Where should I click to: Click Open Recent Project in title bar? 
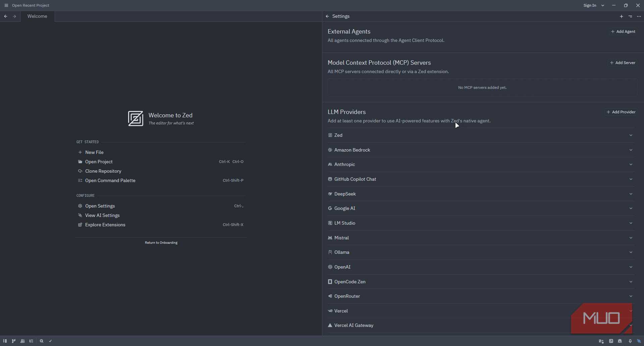coord(31,5)
